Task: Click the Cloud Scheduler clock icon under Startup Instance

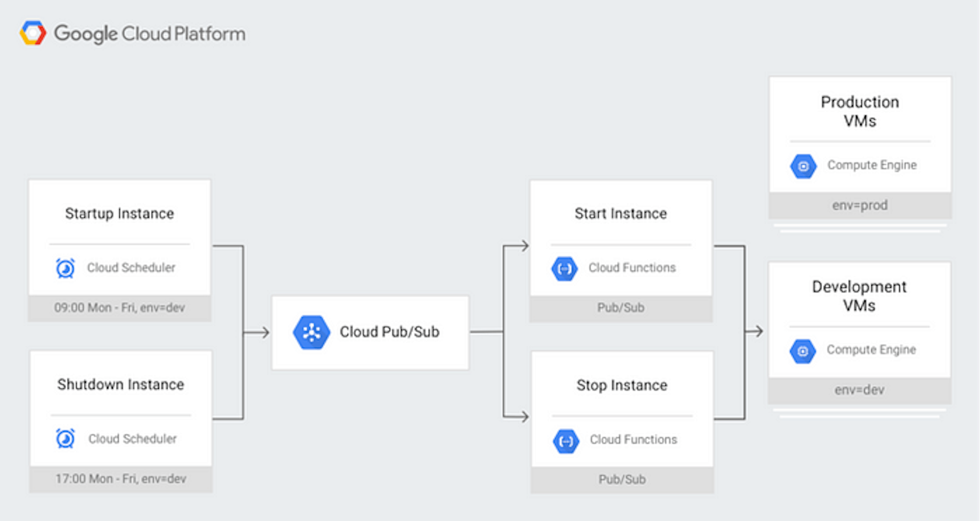Action: [x=65, y=268]
